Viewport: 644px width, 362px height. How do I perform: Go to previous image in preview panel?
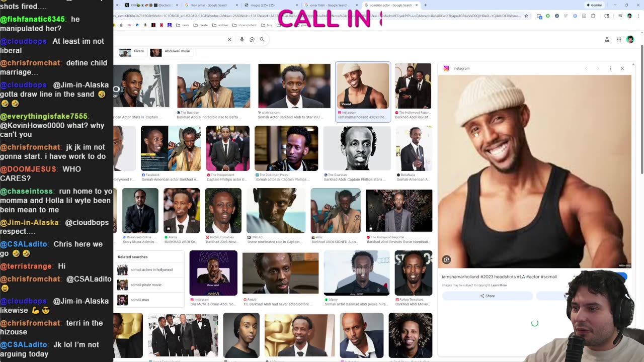[586, 68]
